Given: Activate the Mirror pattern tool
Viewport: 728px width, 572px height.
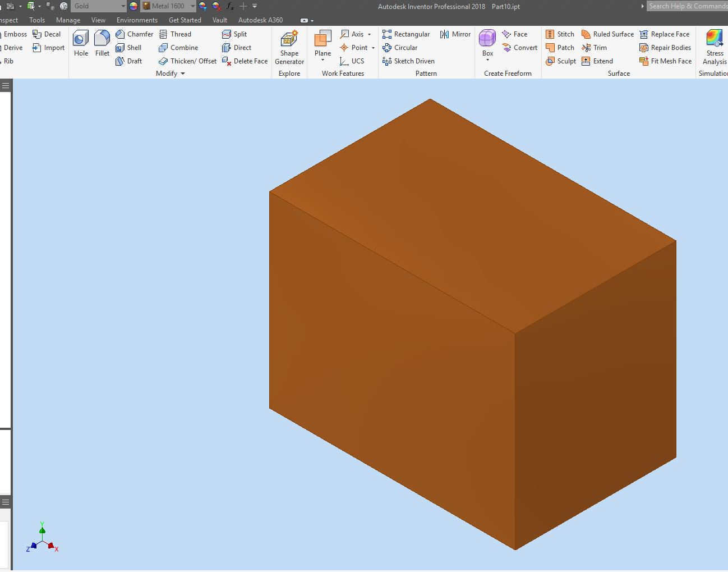Looking at the screenshot, I should 455,34.
